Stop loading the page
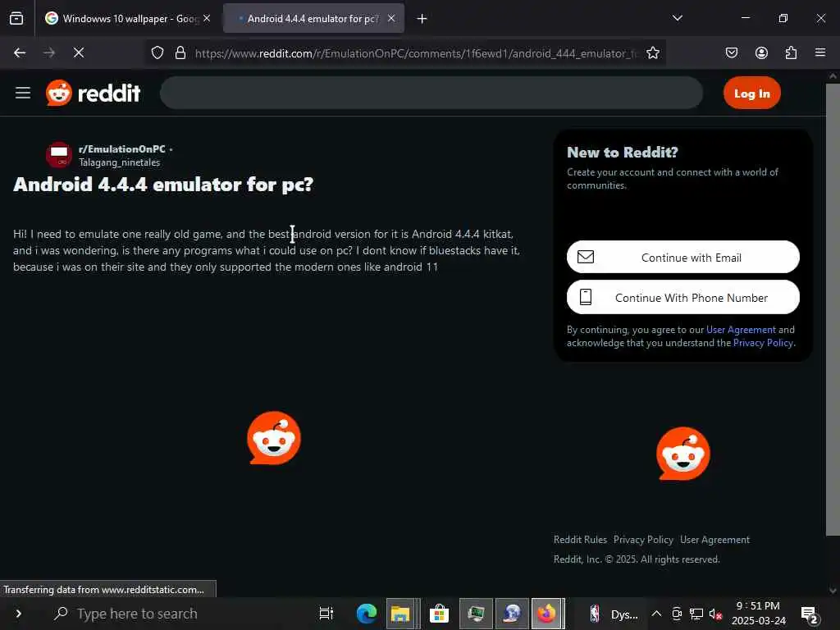Viewport: 840px width, 630px height. [x=78, y=52]
